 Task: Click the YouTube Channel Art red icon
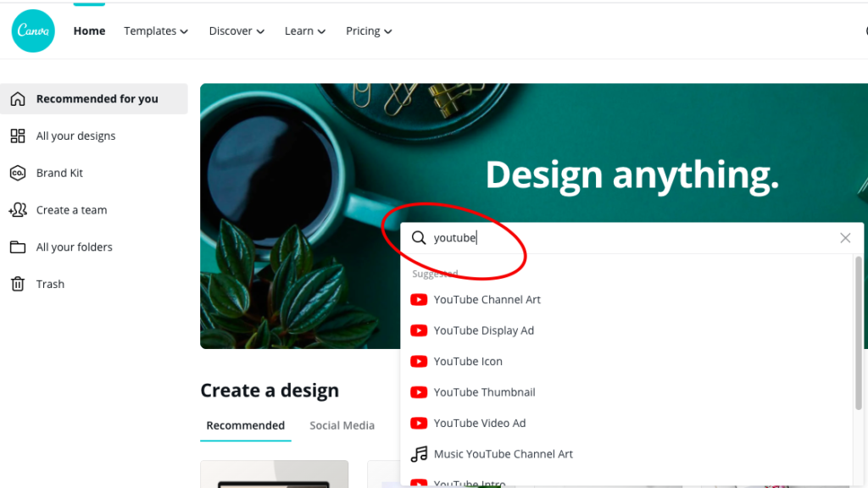419,300
